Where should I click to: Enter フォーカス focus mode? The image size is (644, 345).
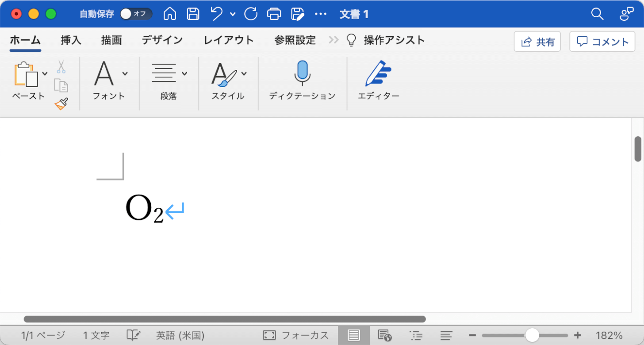(296, 335)
